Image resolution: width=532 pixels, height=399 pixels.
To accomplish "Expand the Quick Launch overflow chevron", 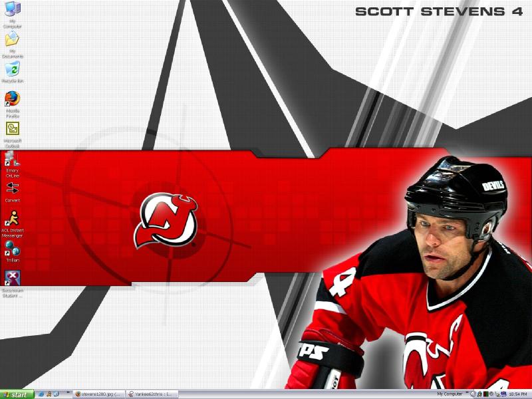I will pos(68,394).
